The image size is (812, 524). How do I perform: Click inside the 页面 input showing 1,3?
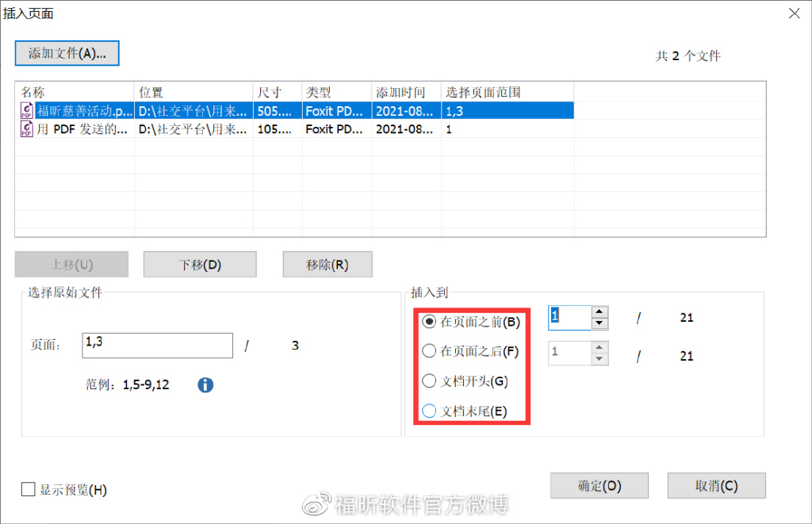156,345
